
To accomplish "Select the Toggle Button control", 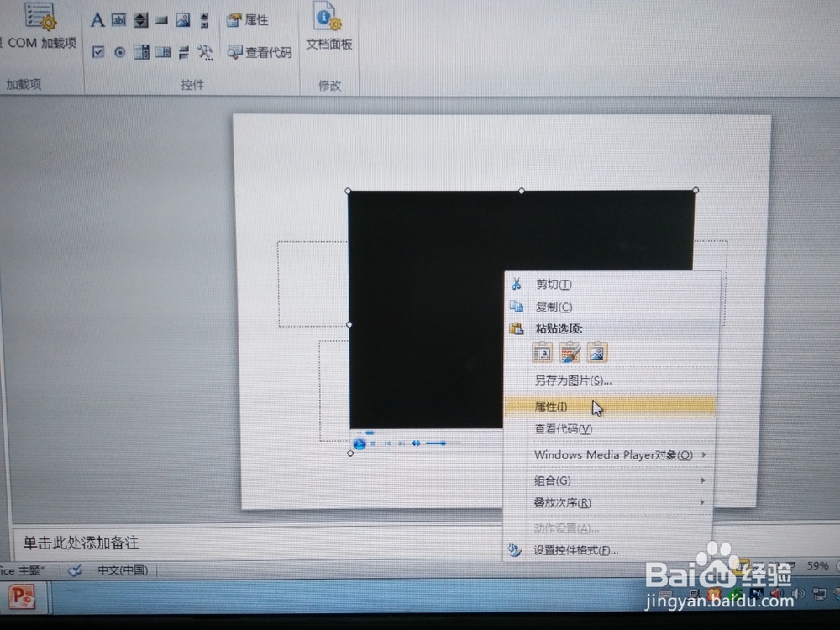I will click(x=184, y=52).
